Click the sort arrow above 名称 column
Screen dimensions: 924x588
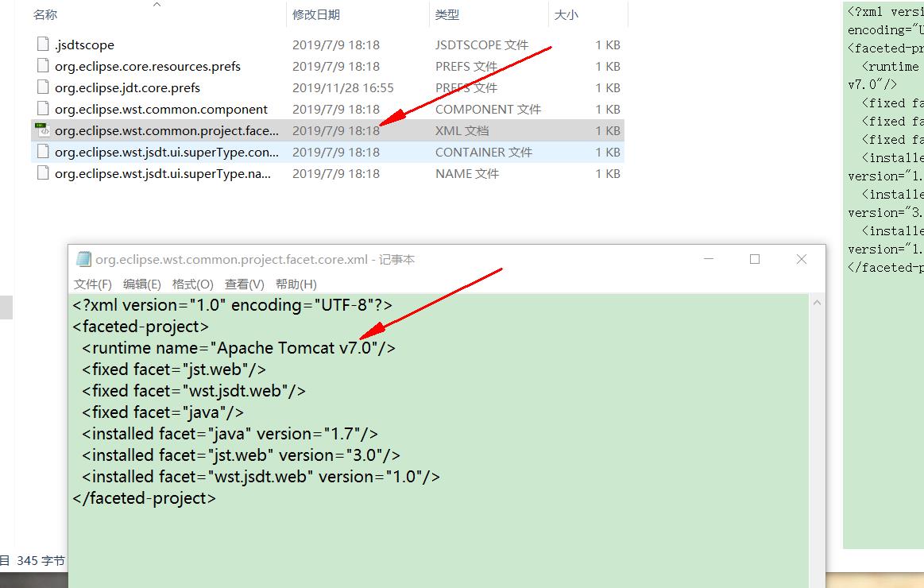click(x=157, y=4)
